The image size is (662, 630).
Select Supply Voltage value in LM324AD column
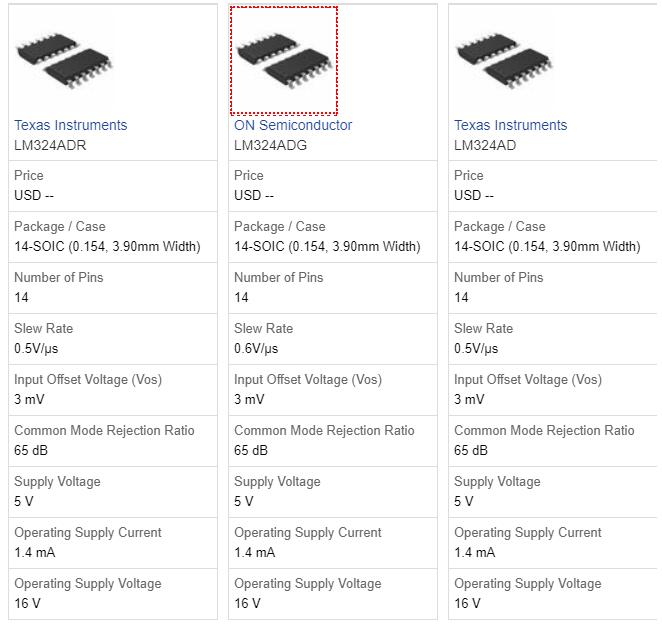464,501
